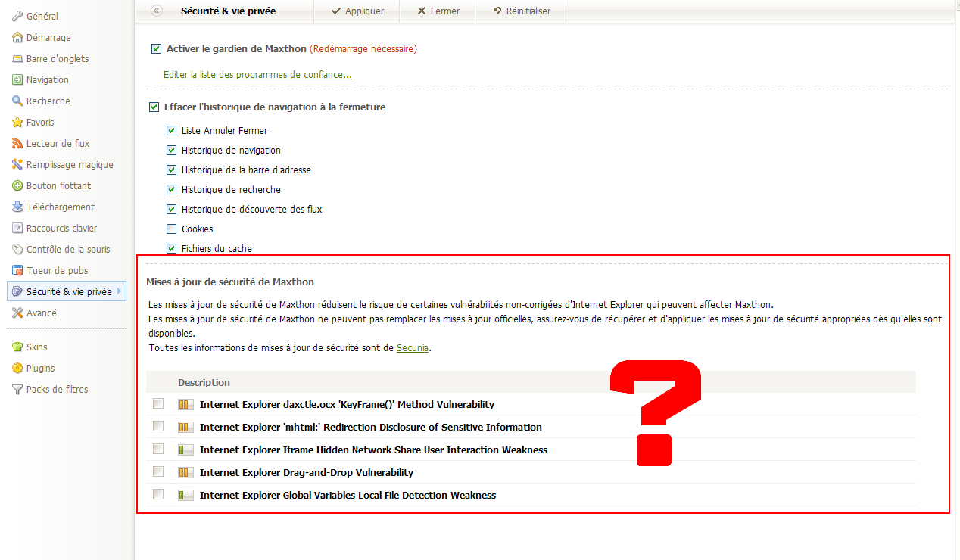The image size is (960, 560).
Task: Click the Sécurité & vie privée header title
Action: pyautogui.click(x=228, y=11)
